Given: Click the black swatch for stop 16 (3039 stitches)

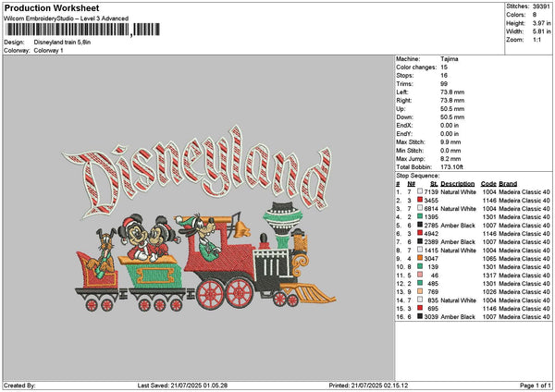Looking at the screenshot, I should (420, 316).
